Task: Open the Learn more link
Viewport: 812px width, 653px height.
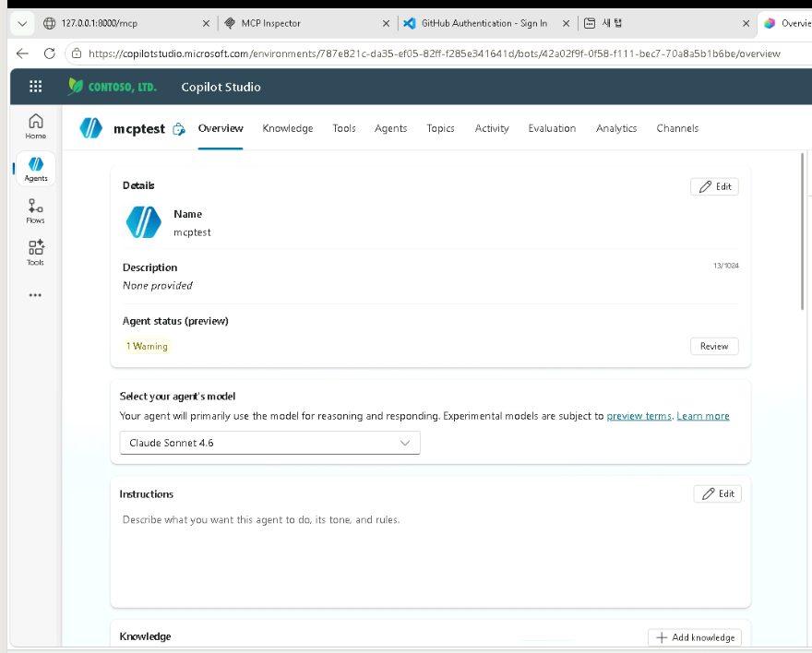Action: pos(703,416)
